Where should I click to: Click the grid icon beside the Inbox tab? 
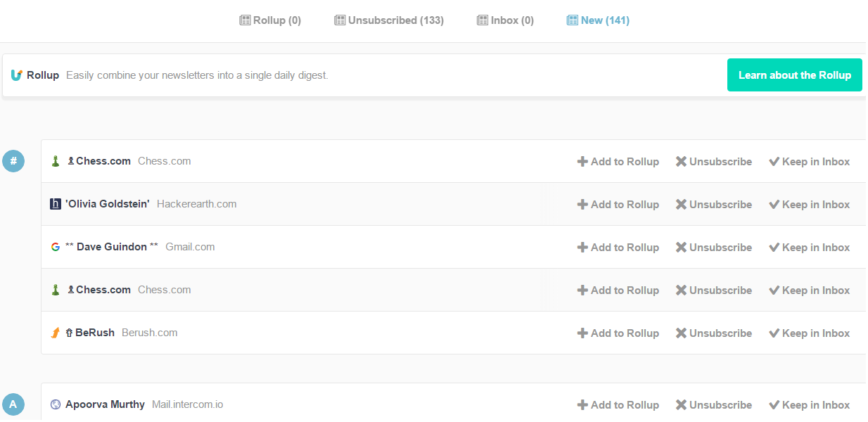coord(483,20)
